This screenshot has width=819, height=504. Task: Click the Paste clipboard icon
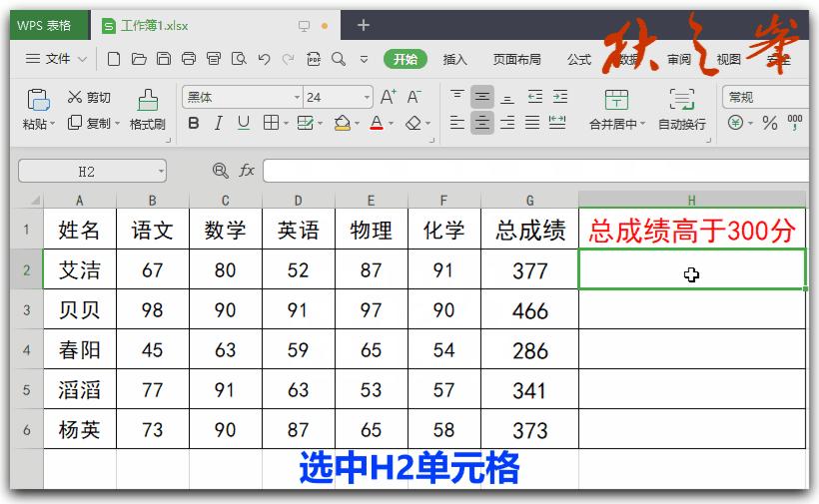pos(38,100)
